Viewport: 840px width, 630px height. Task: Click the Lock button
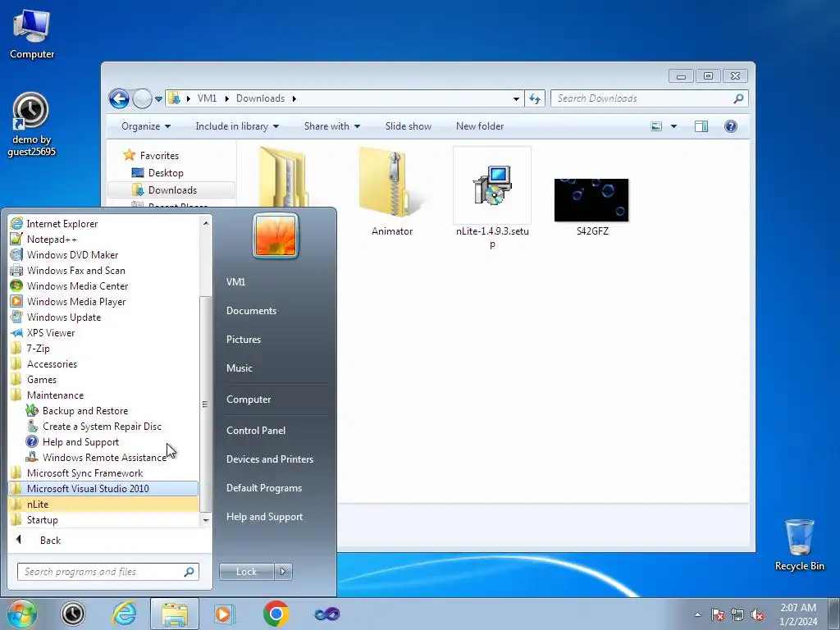246,572
